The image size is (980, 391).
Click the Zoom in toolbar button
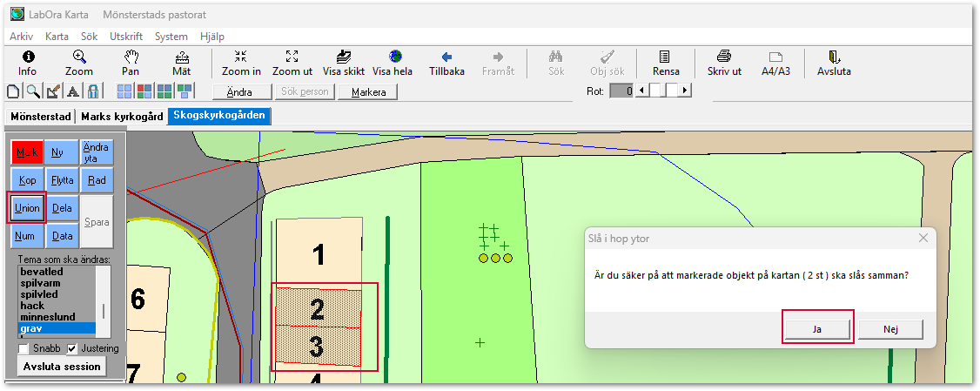241,64
